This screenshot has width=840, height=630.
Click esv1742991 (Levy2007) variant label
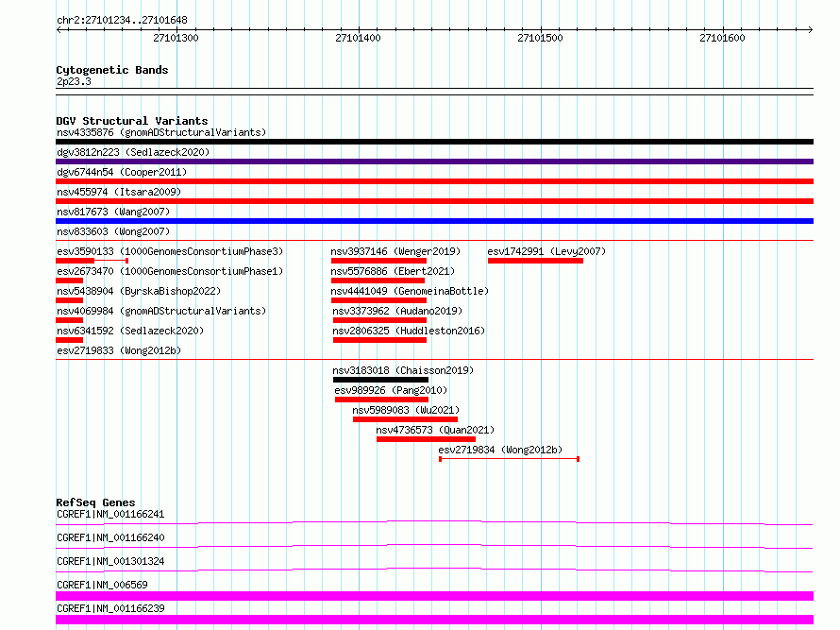546,251
